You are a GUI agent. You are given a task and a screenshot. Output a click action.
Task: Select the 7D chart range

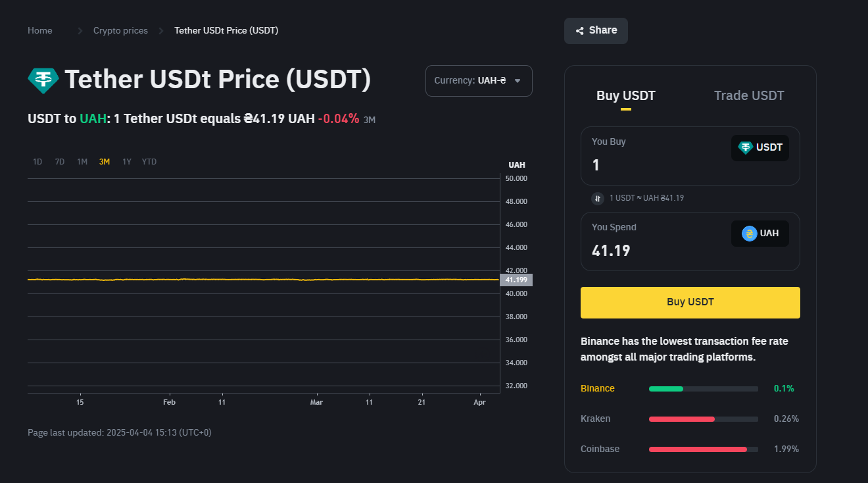click(x=60, y=162)
